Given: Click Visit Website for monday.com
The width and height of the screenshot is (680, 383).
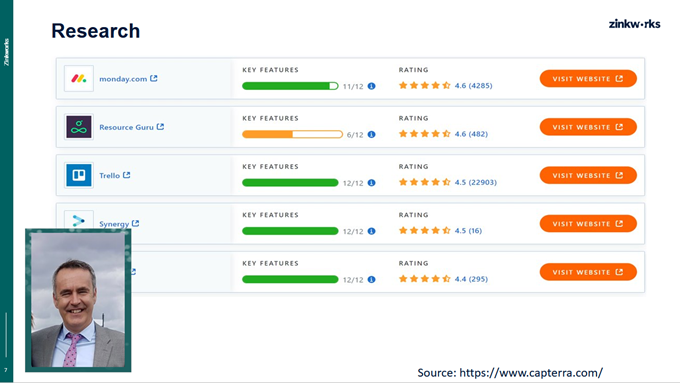Looking at the screenshot, I should [588, 79].
